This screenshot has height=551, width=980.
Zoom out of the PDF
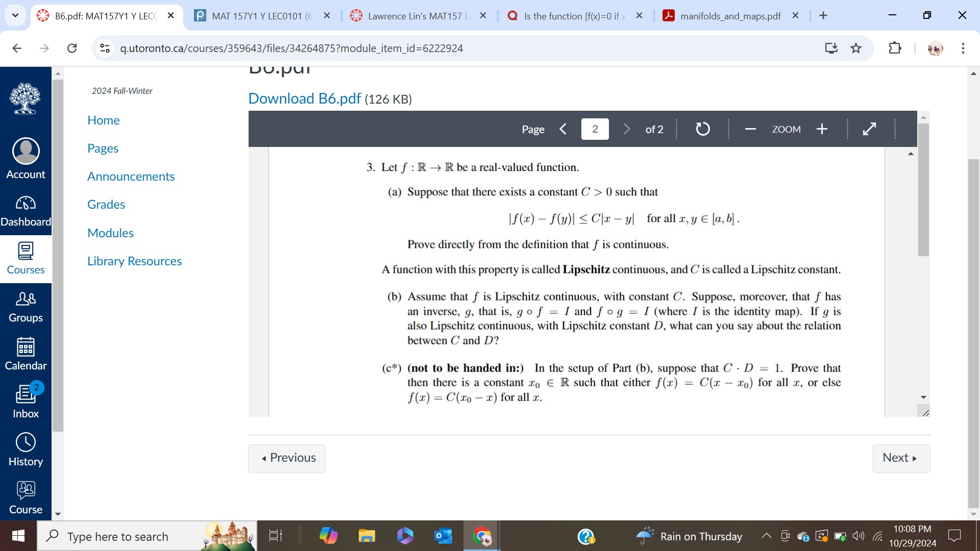[x=750, y=129]
